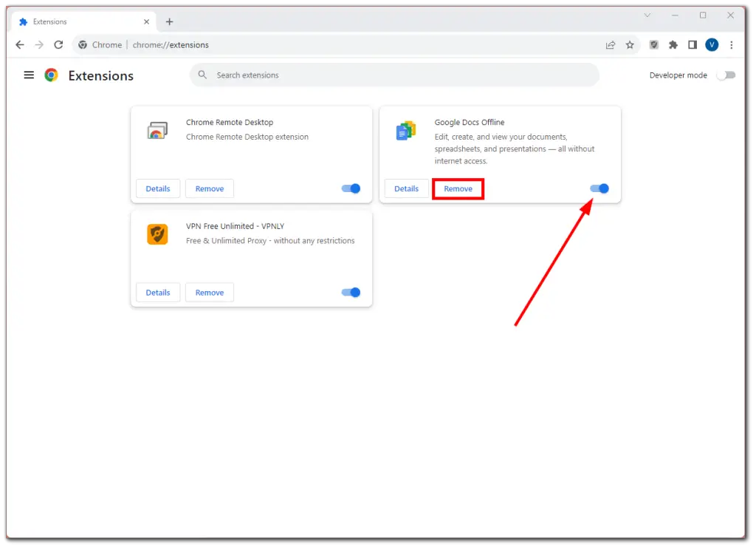Disable the Google Docs Offline extension
The width and height of the screenshot is (756, 549).
point(599,188)
